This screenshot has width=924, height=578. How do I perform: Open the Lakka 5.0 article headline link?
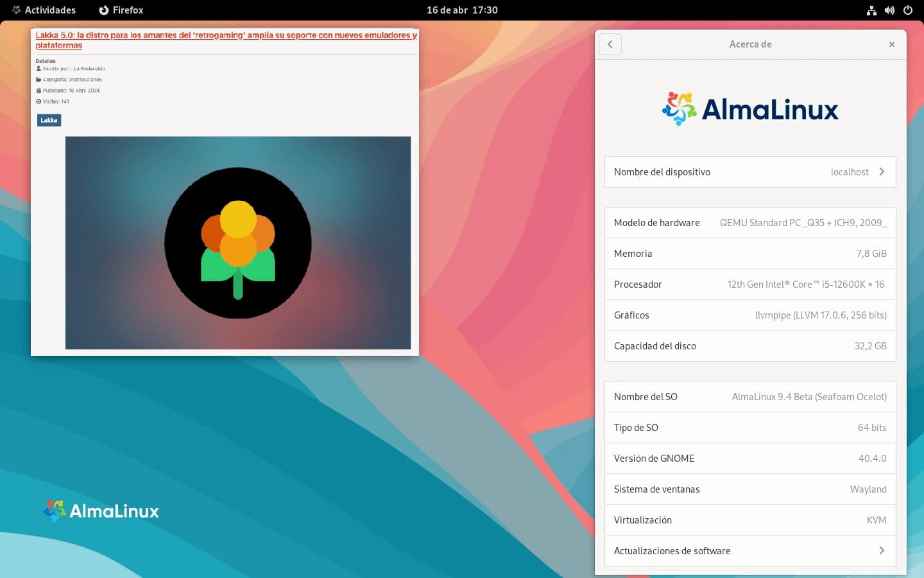(226, 40)
